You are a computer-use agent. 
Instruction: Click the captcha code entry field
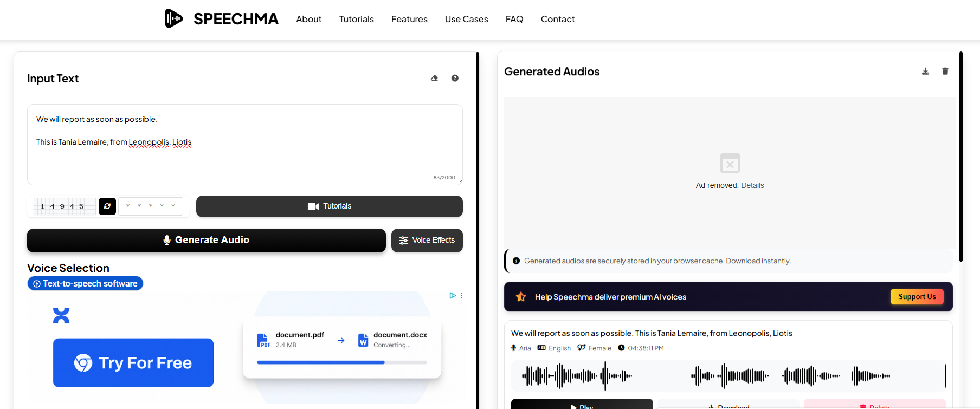point(151,206)
